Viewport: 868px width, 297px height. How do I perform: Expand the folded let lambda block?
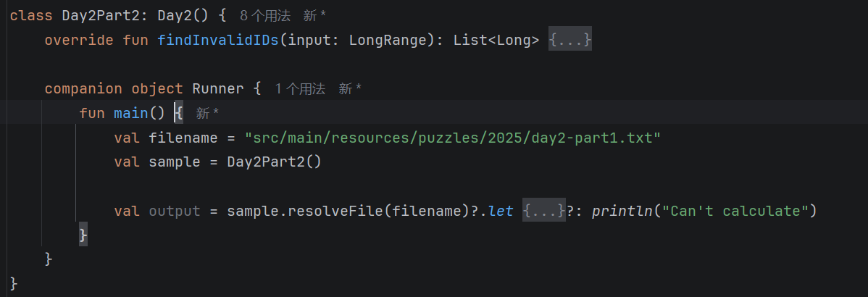[543, 211]
